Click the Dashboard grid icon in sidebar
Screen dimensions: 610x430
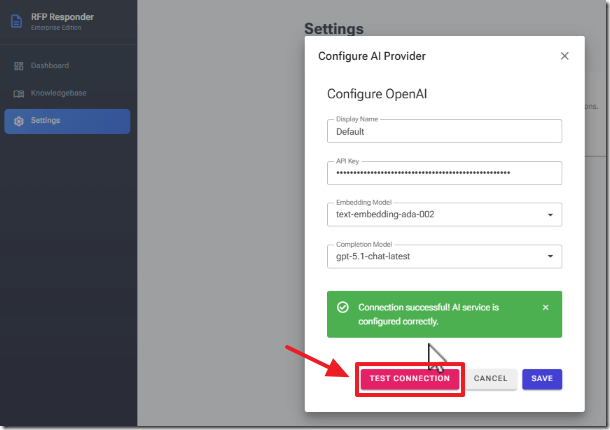17,66
